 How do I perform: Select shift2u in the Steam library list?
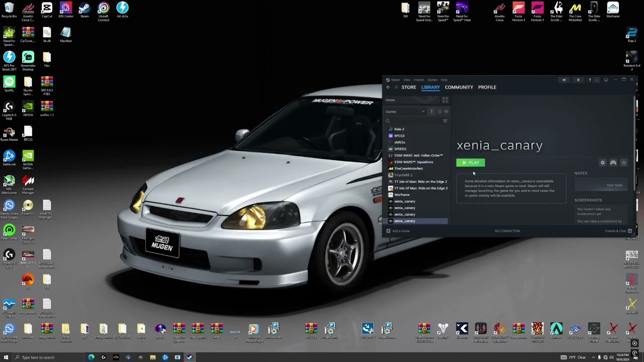[x=417, y=142]
